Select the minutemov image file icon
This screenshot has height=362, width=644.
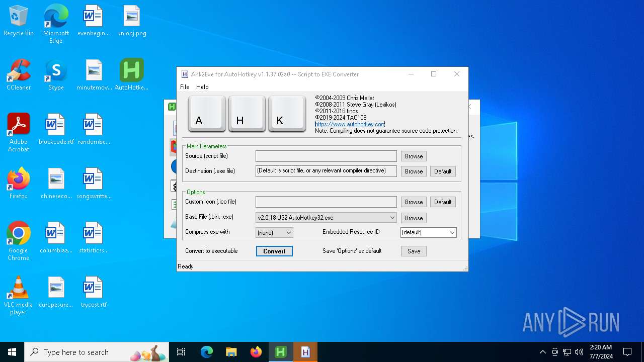click(94, 75)
